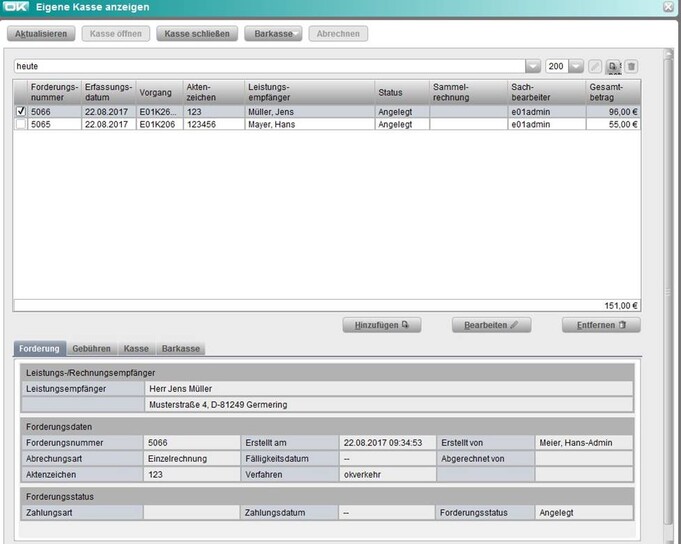The height and width of the screenshot is (544, 681).
Task: Switch to the Kasse tab
Action: (136, 349)
